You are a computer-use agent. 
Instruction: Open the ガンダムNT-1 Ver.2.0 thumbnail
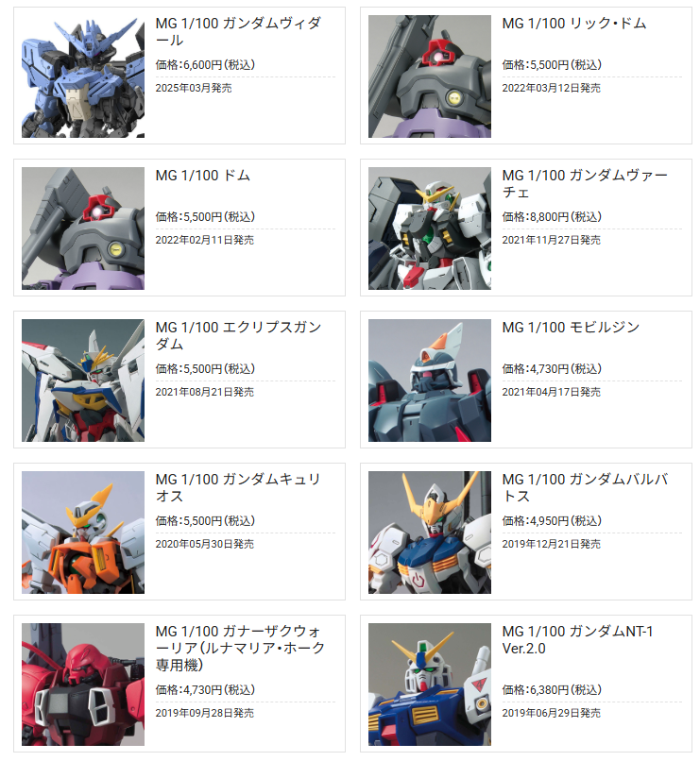(429, 685)
